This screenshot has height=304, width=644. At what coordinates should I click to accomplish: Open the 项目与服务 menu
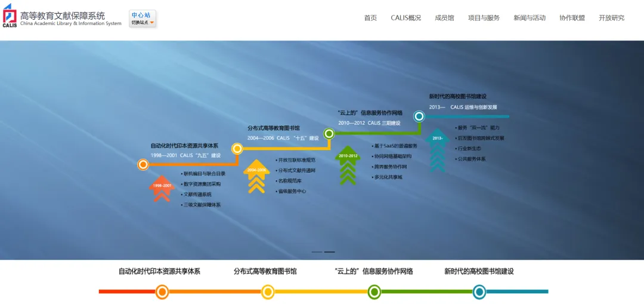(x=484, y=18)
